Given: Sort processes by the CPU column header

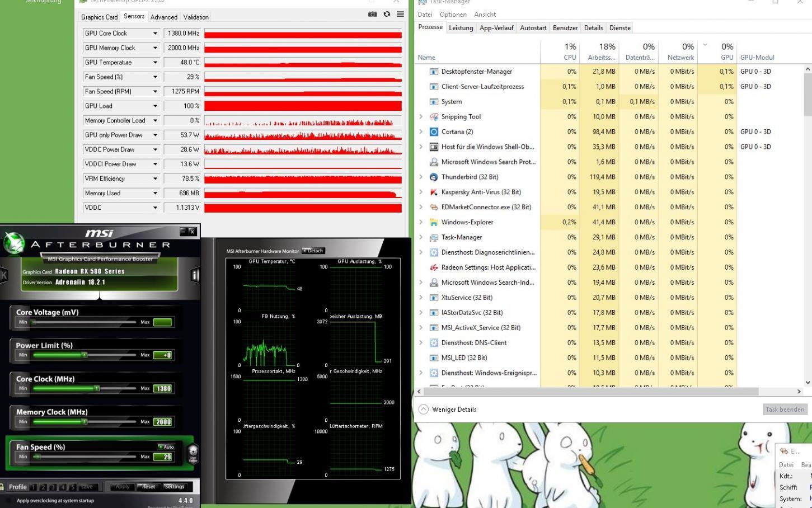Looking at the screenshot, I should [x=560, y=51].
